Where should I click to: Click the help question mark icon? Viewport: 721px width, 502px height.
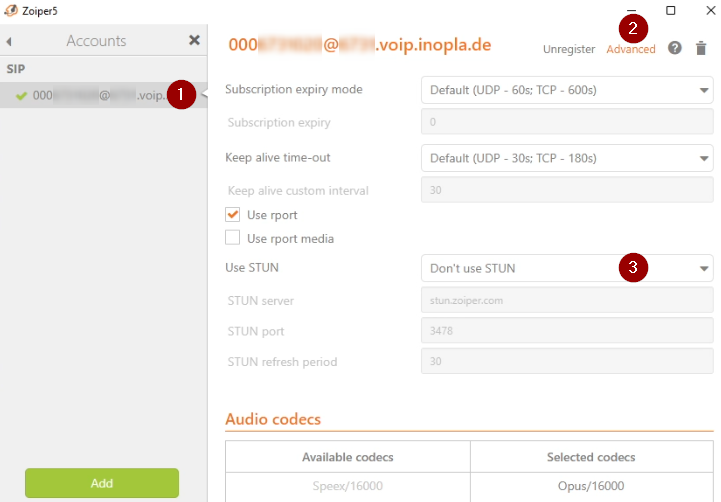tap(675, 48)
